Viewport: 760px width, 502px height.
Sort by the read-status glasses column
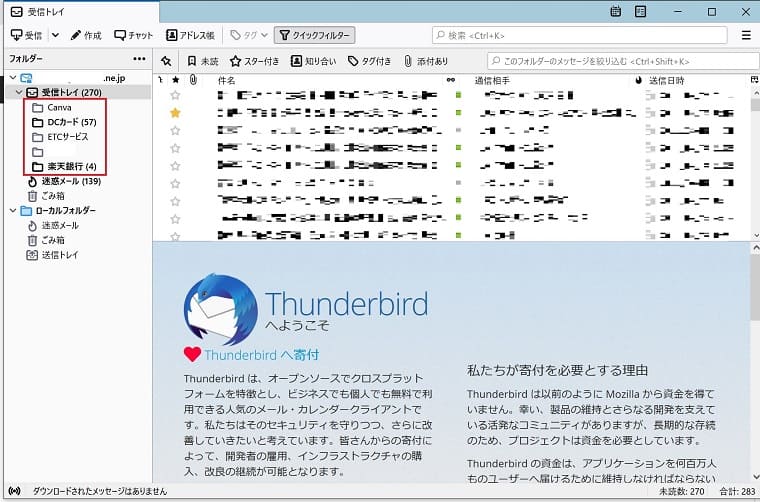(x=451, y=80)
